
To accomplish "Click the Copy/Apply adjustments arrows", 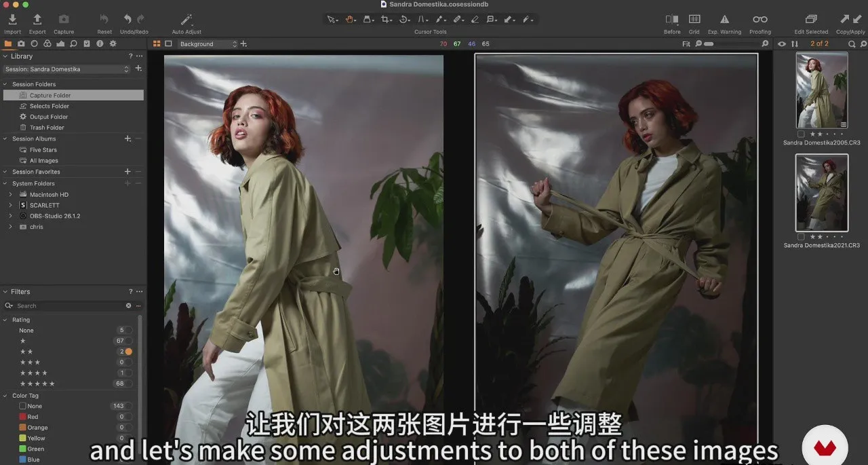I will [850, 20].
